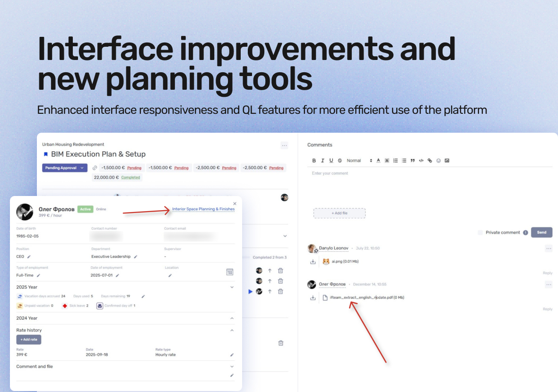Focus the Enter your comment field
Viewport: 558px width, 392px height.
(x=430, y=185)
